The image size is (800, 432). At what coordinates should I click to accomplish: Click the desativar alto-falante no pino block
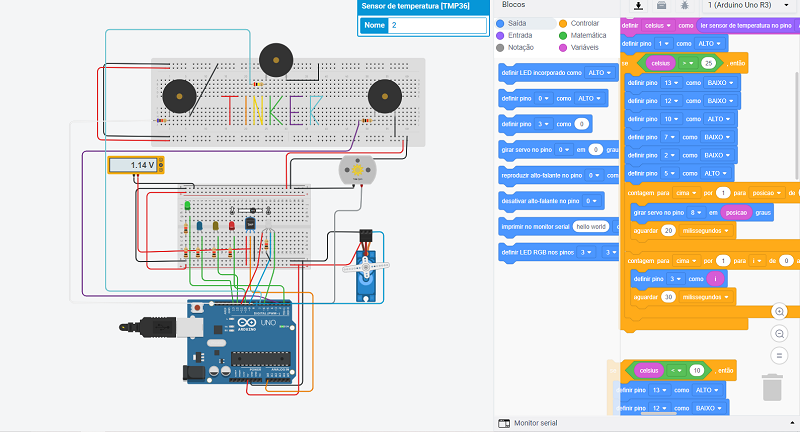click(551, 201)
